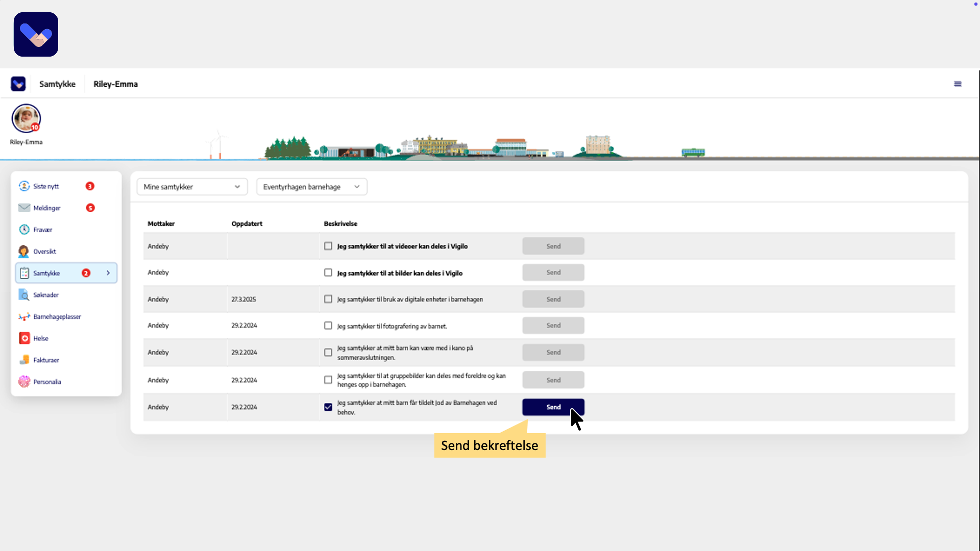The height and width of the screenshot is (551, 980).
Task: Click hamburger menu icon top right
Action: 958,84
